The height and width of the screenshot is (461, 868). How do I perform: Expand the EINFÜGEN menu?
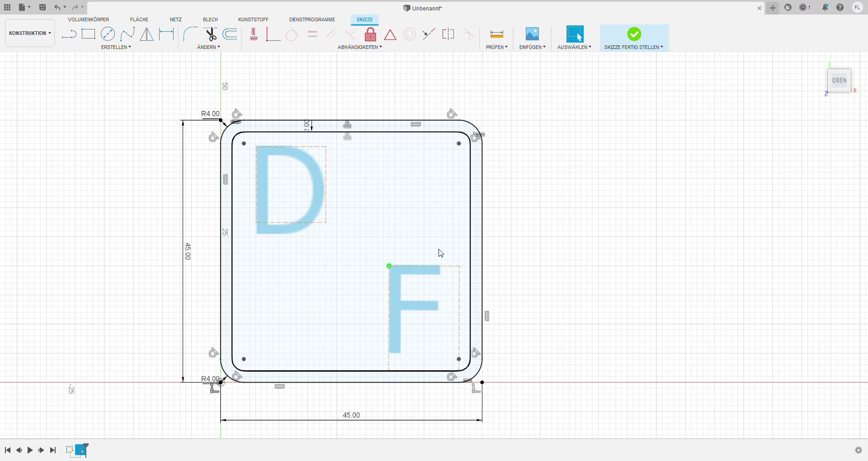532,47
